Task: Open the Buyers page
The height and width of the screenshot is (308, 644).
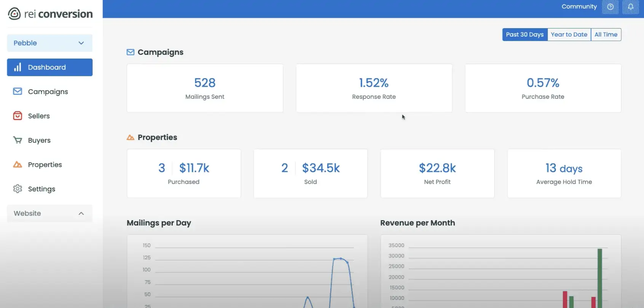Action: click(x=39, y=140)
